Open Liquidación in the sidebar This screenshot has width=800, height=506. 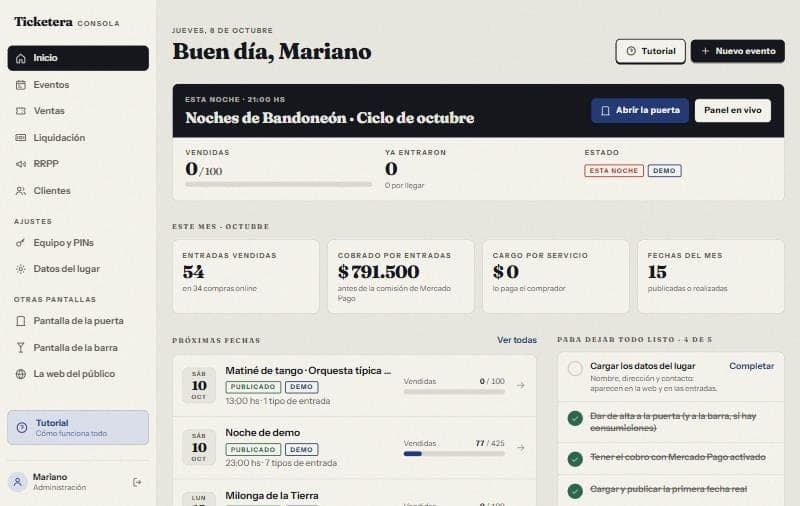78,138
